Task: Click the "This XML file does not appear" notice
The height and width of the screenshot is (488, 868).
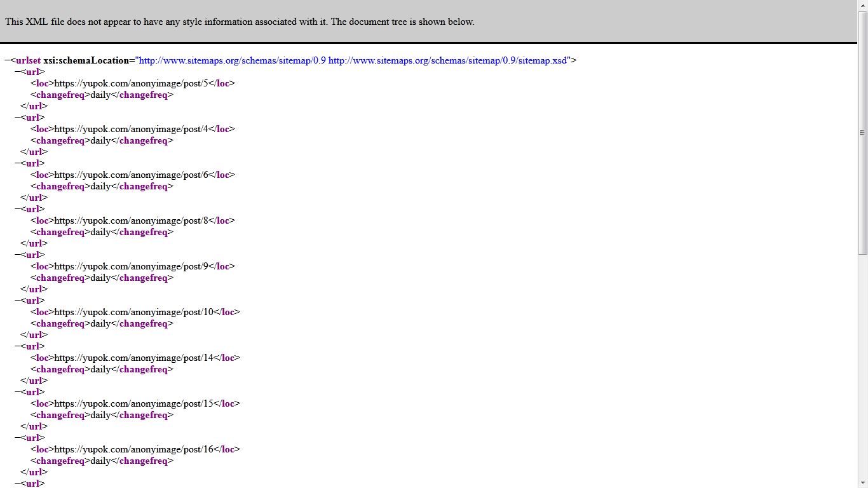Action: (x=240, y=22)
